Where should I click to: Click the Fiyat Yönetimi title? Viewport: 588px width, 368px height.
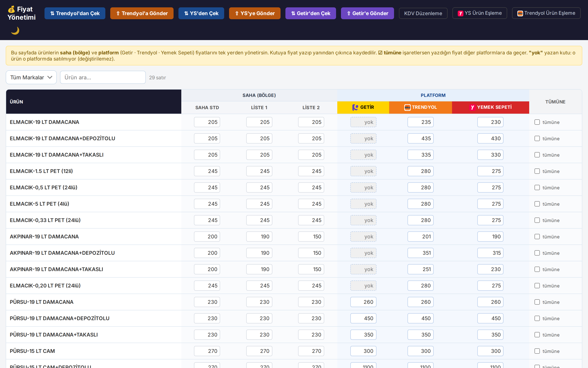[x=22, y=13]
